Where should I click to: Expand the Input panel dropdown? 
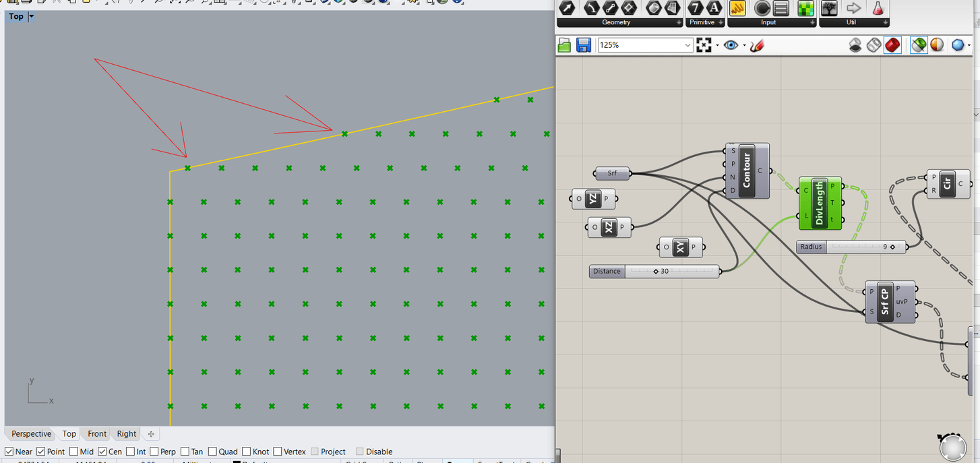click(811, 23)
